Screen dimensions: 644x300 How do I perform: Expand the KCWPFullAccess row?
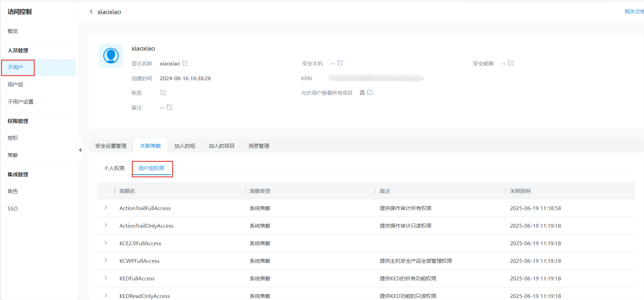click(x=106, y=260)
